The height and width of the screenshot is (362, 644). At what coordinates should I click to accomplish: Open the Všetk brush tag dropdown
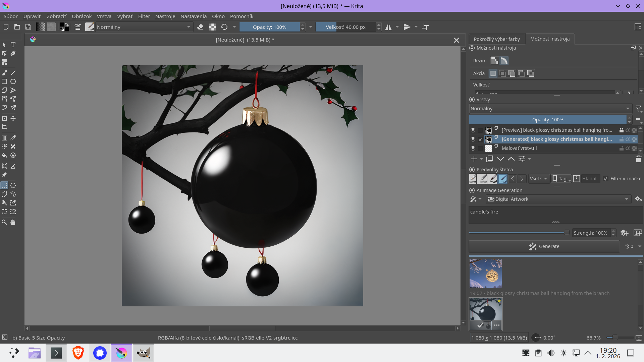pos(538,179)
